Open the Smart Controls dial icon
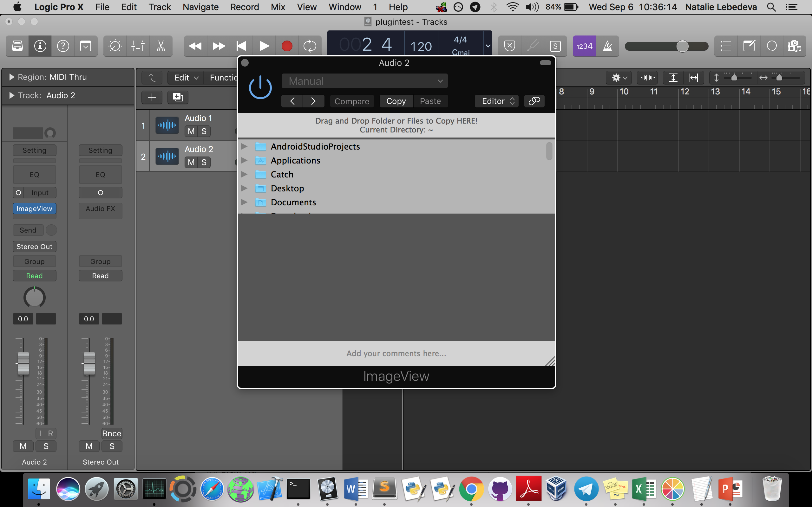 [115, 46]
